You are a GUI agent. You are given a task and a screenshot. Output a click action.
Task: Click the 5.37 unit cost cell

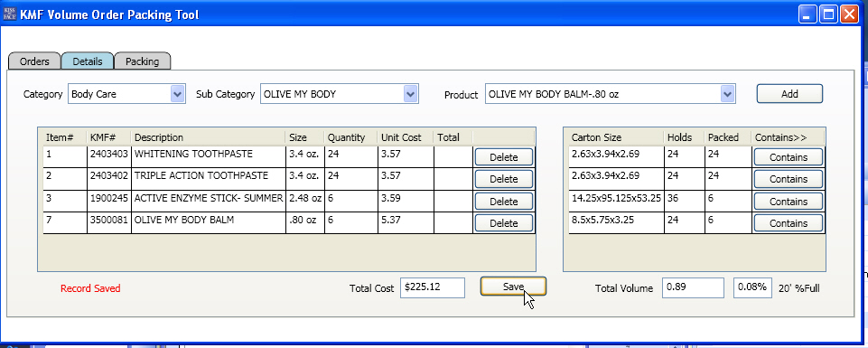coord(406,223)
